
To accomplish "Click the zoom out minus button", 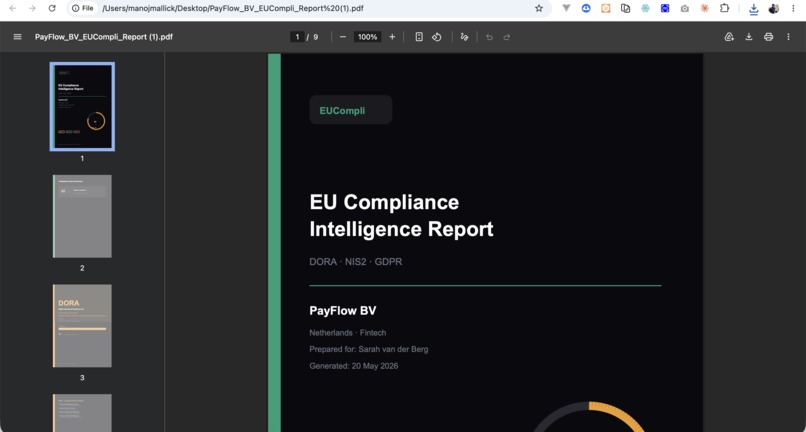I will (343, 37).
